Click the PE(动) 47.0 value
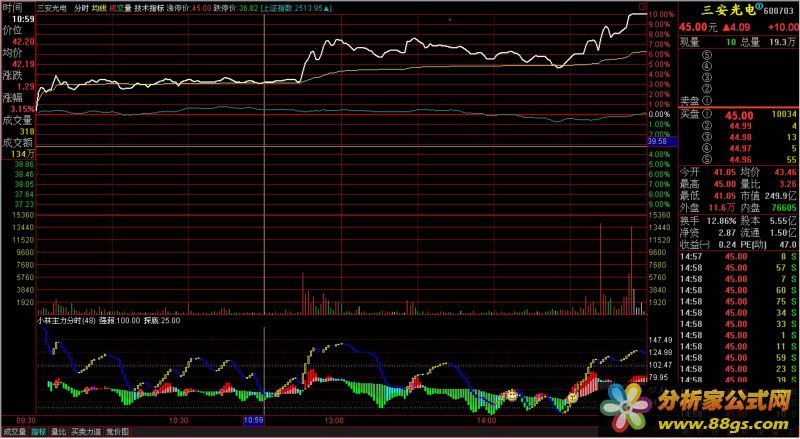Viewport: 800px width, 439px height. (787, 245)
